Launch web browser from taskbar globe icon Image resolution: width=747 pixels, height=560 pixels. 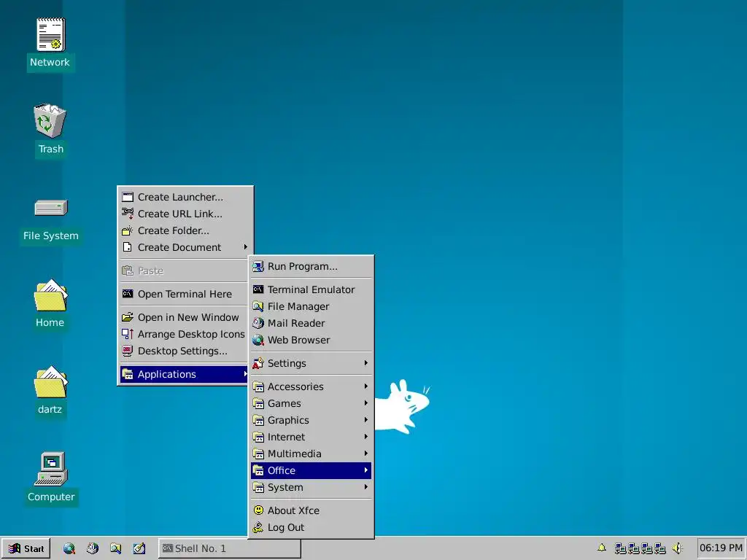point(69,548)
